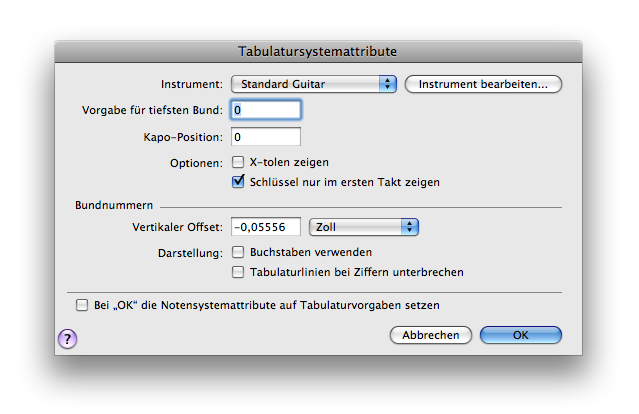Toggle Tabulaturlinien bei Ziffern unterbrechen

[239, 271]
